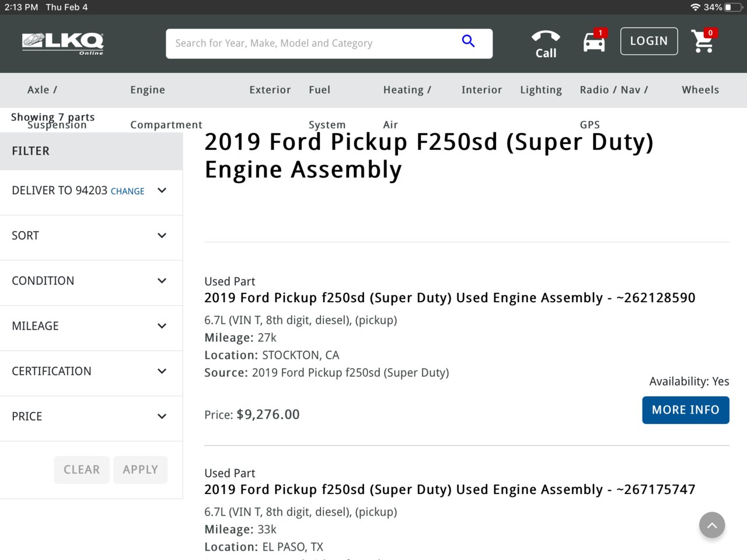Click MORE INFO for part ~262128590

(686, 410)
